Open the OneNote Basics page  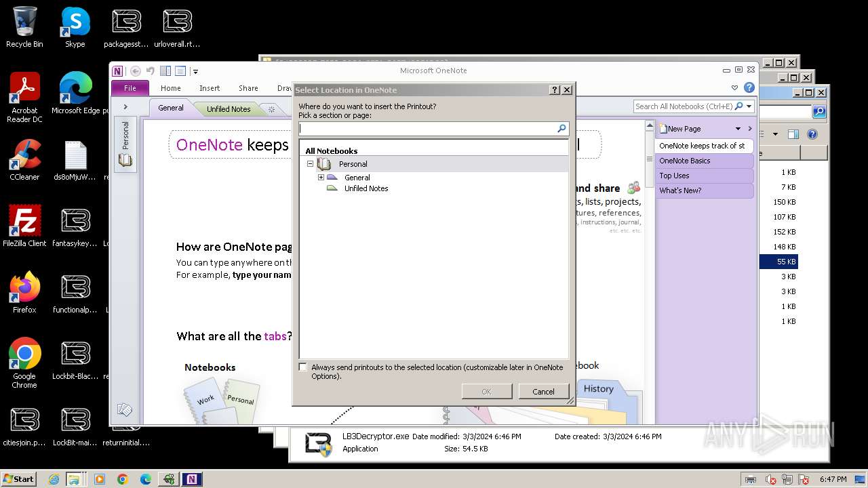pos(704,161)
